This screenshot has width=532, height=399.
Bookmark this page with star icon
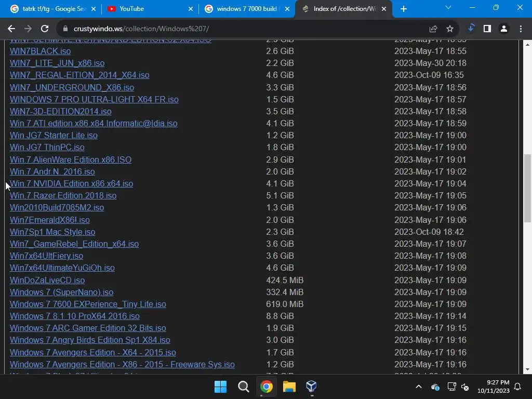coord(450,29)
